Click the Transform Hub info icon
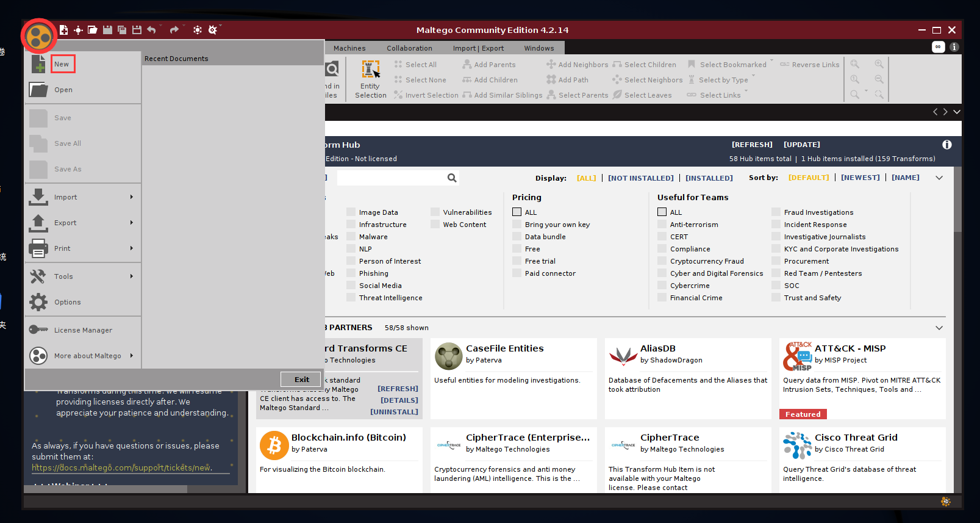 pyautogui.click(x=947, y=145)
